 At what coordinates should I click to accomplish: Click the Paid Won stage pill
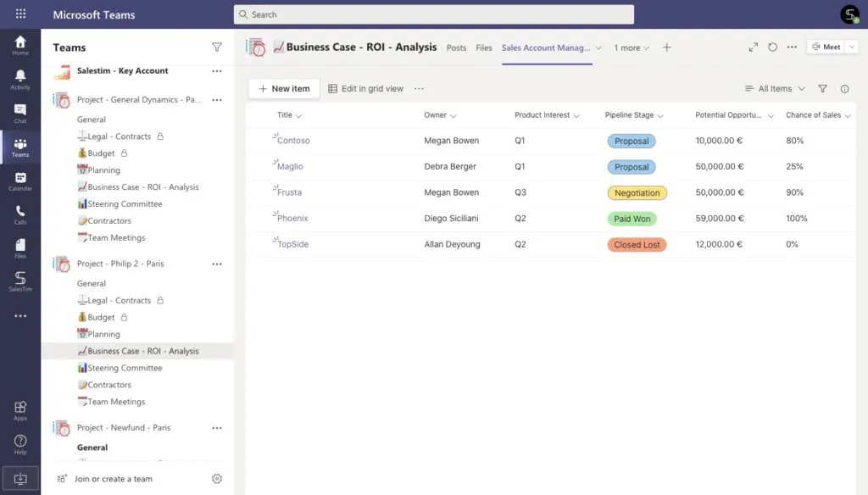click(632, 219)
